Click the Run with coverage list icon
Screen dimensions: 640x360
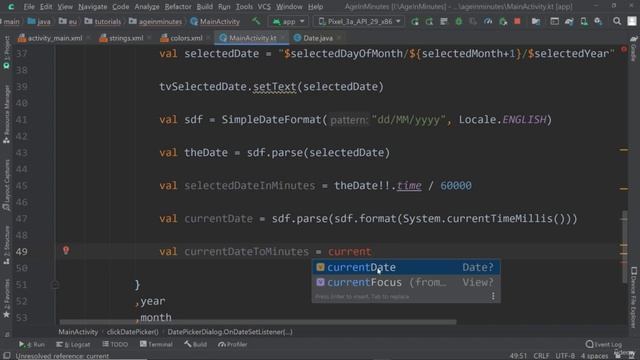pyautogui.click(x=444, y=21)
